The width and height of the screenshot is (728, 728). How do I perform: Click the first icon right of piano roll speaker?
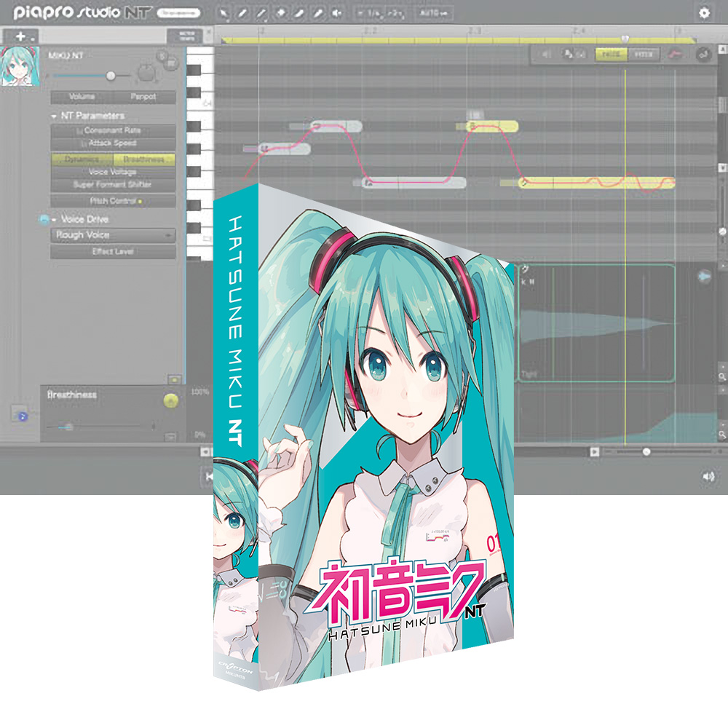coord(567,55)
